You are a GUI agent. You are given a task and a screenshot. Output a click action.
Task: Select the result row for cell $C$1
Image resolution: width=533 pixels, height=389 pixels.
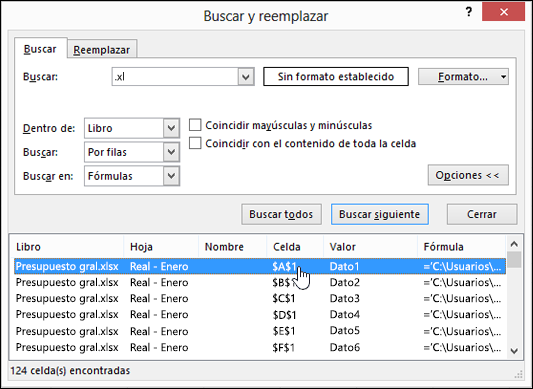tap(260, 298)
